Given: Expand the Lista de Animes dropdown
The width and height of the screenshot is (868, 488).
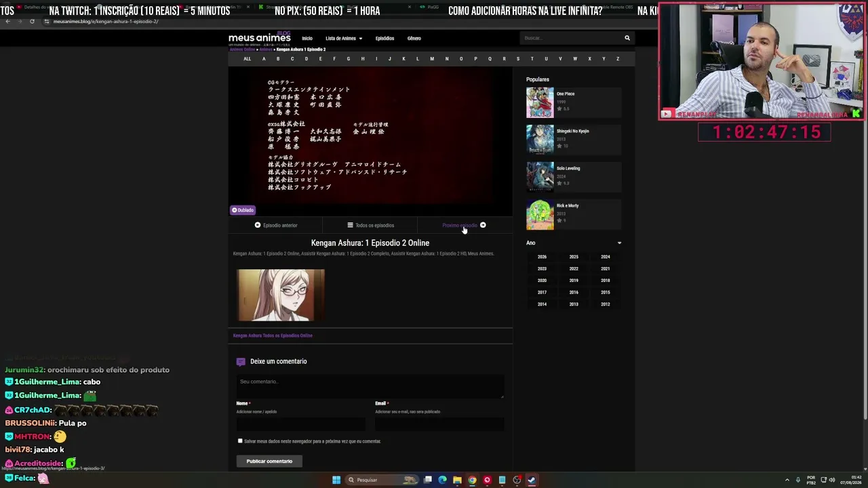Looking at the screenshot, I should pos(344,39).
